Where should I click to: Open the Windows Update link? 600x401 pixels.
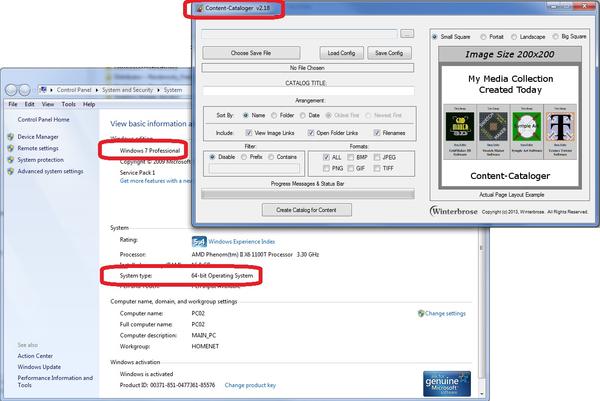click(39, 367)
